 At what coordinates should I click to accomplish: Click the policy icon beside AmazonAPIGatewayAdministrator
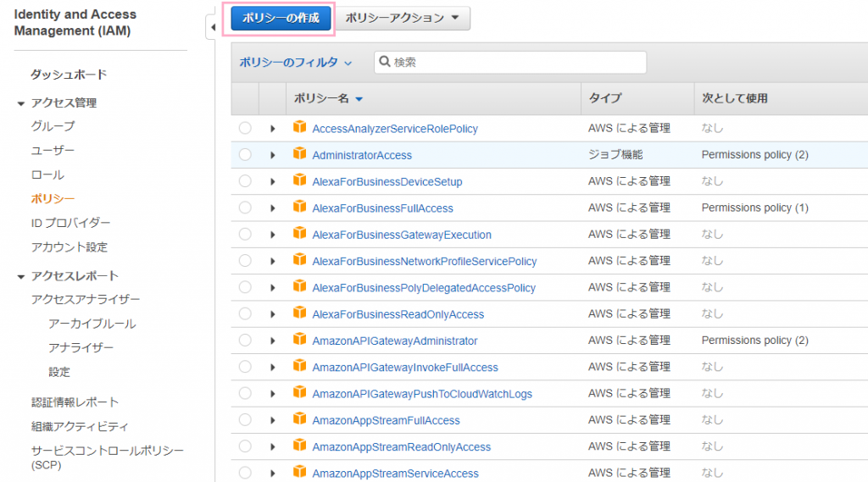(299, 340)
